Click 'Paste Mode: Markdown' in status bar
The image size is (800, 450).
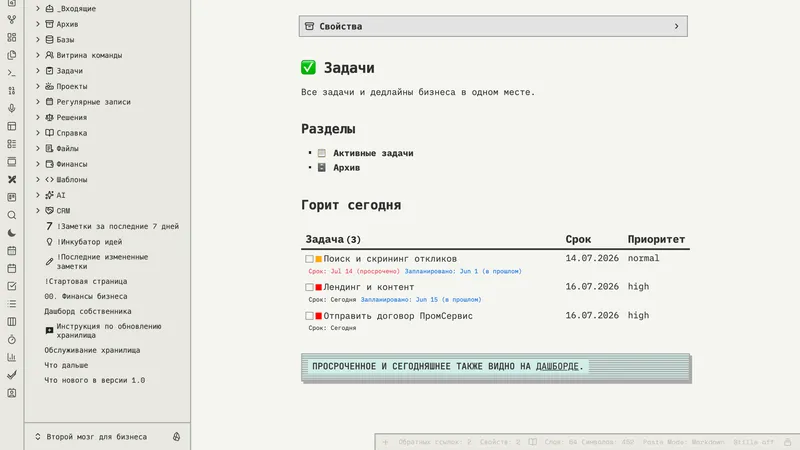coord(683,442)
